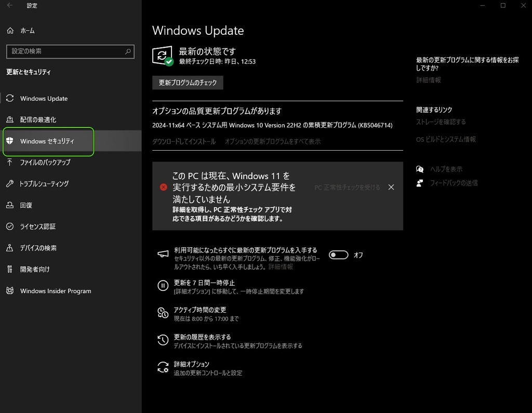This screenshot has height=413, width=532.
Task: Open 開発者向け section
Action: [x=71, y=269]
